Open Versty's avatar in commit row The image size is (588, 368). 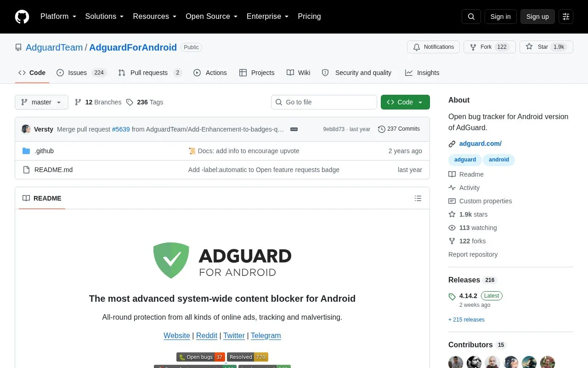tap(26, 129)
